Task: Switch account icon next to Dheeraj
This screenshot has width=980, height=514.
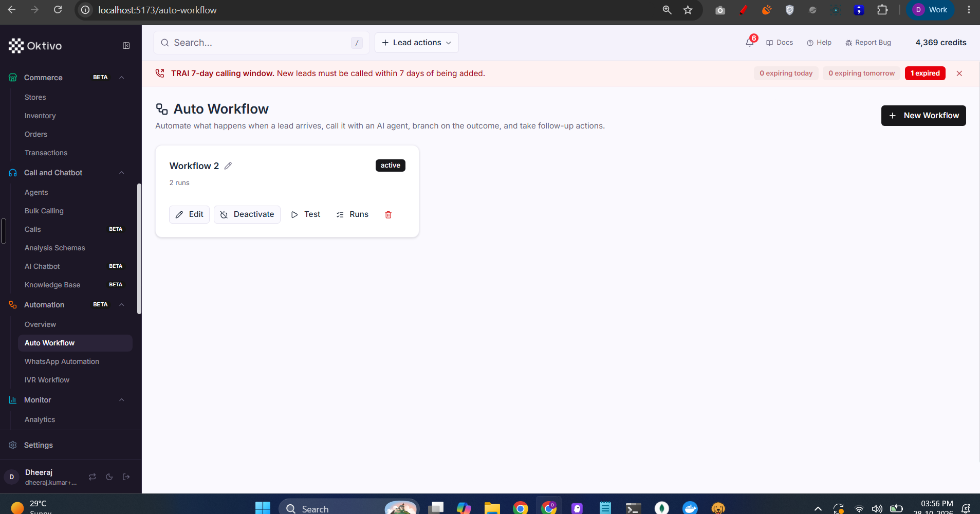Action: point(92,477)
